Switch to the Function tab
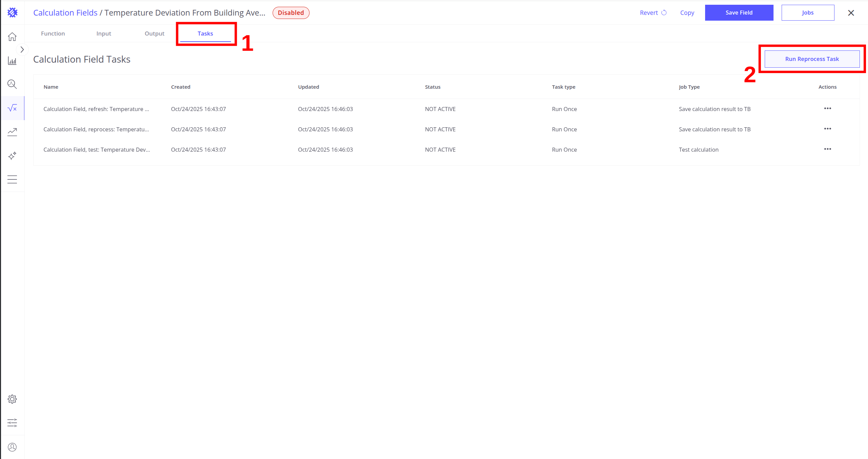Image resolution: width=868 pixels, height=459 pixels. click(x=53, y=34)
